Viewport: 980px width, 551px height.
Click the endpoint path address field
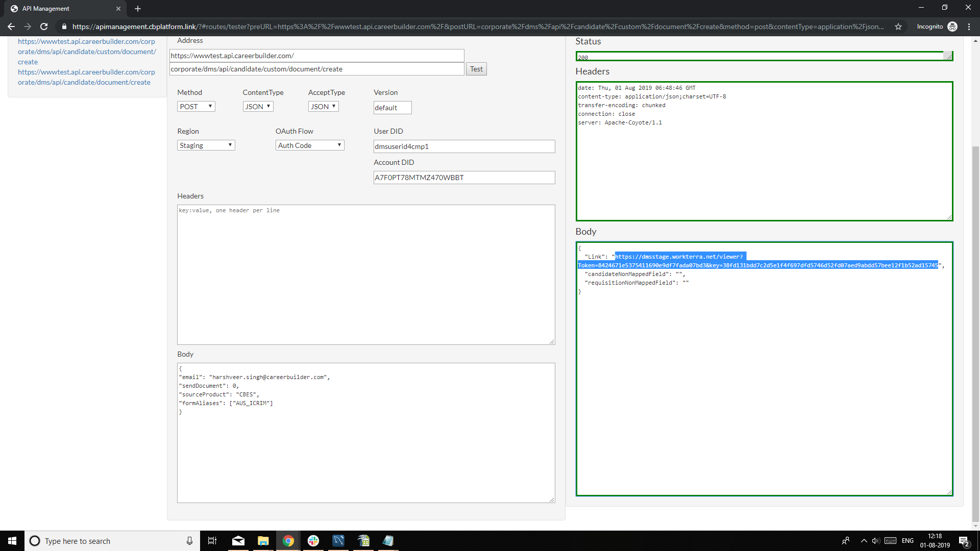tap(316, 69)
